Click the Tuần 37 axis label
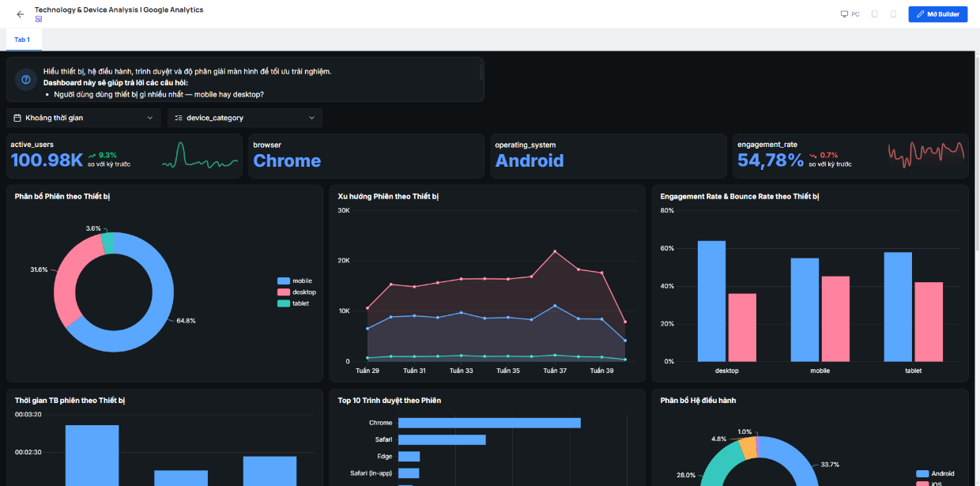 click(x=556, y=371)
